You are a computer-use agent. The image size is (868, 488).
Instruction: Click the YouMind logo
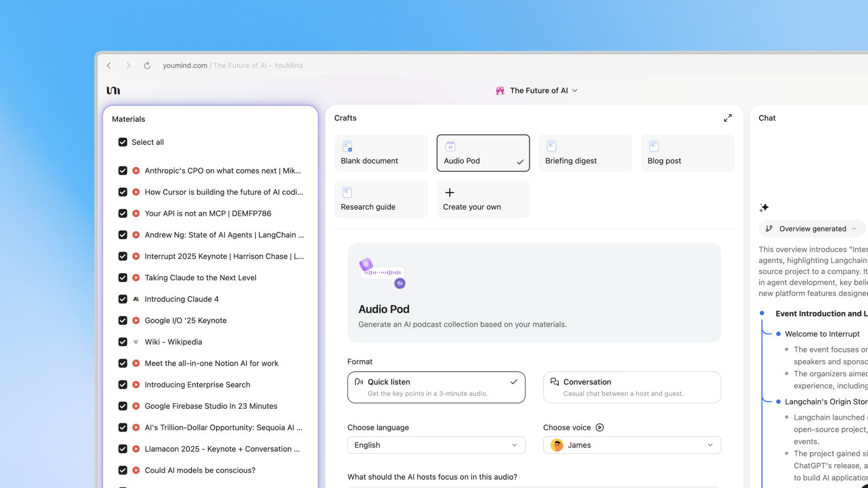[113, 90]
